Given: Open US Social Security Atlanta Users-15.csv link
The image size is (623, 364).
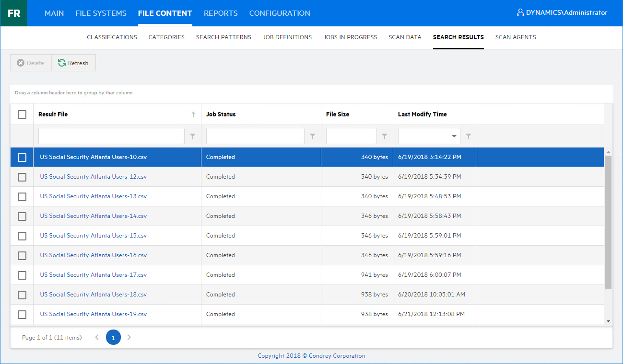Looking at the screenshot, I should coord(94,236).
